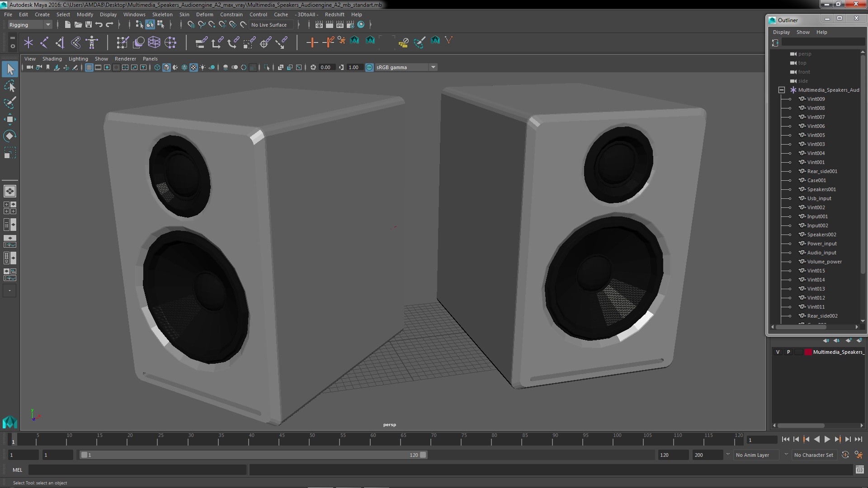Open the Display menu
The width and height of the screenshot is (868, 488).
(x=108, y=14)
